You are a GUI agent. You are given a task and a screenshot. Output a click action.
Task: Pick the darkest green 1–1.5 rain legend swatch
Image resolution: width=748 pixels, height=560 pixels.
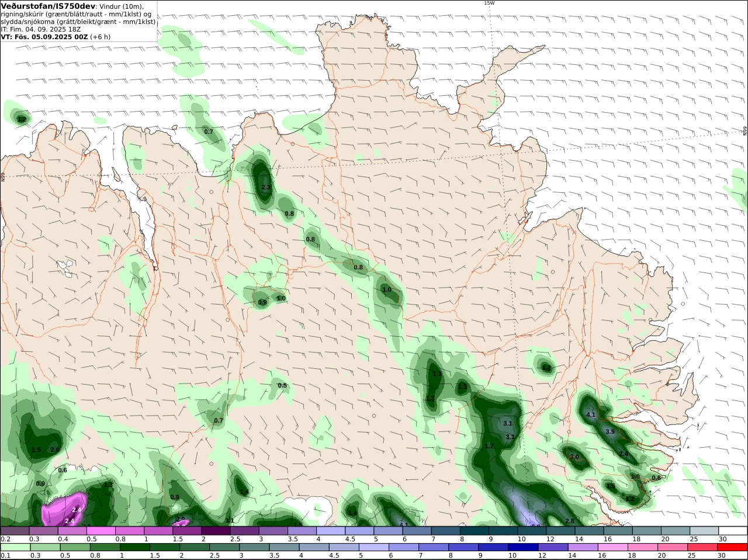(x=135, y=548)
